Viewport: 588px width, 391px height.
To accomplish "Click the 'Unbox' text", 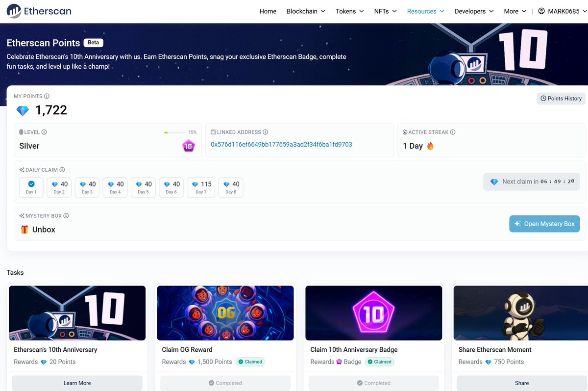I will click(44, 230).
